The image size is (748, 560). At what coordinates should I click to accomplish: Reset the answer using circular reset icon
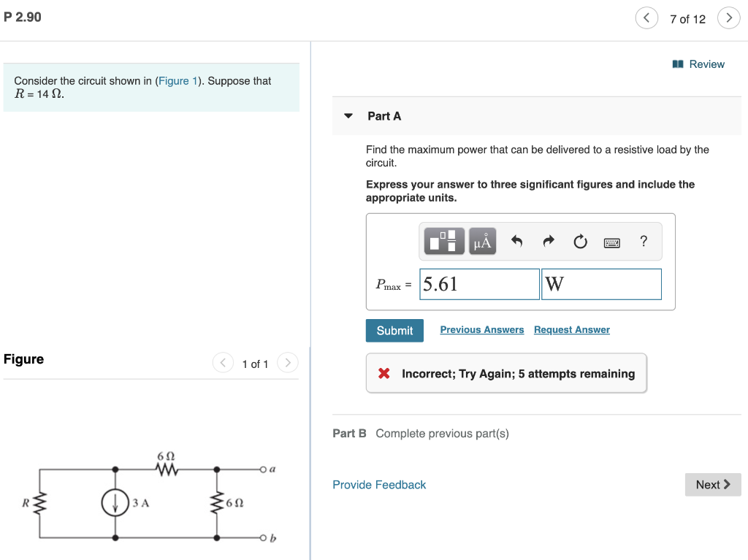click(x=580, y=241)
